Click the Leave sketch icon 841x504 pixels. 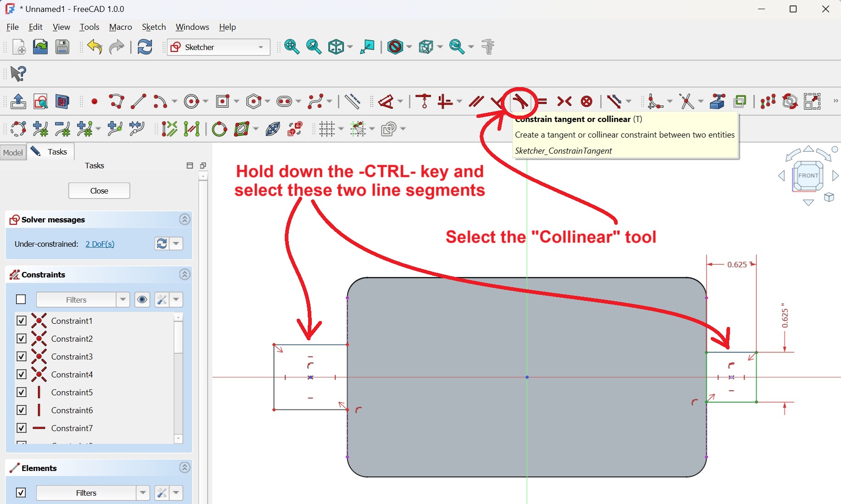pos(18,101)
